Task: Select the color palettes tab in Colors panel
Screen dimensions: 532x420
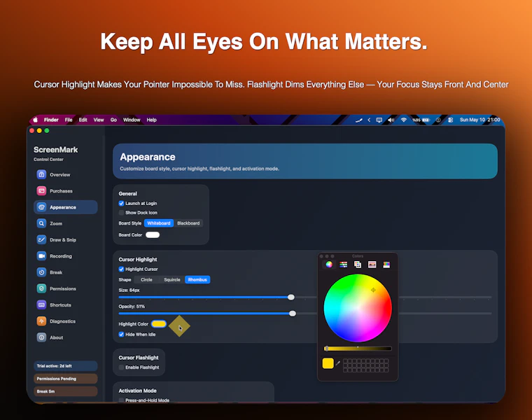Action: (x=358, y=265)
